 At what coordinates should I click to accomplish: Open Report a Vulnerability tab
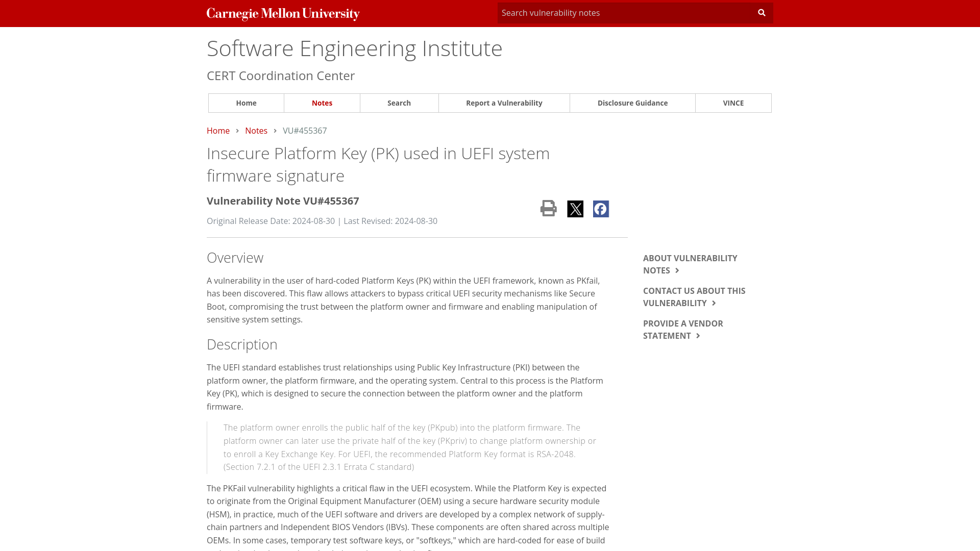pyautogui.click(x=504, y=103)
